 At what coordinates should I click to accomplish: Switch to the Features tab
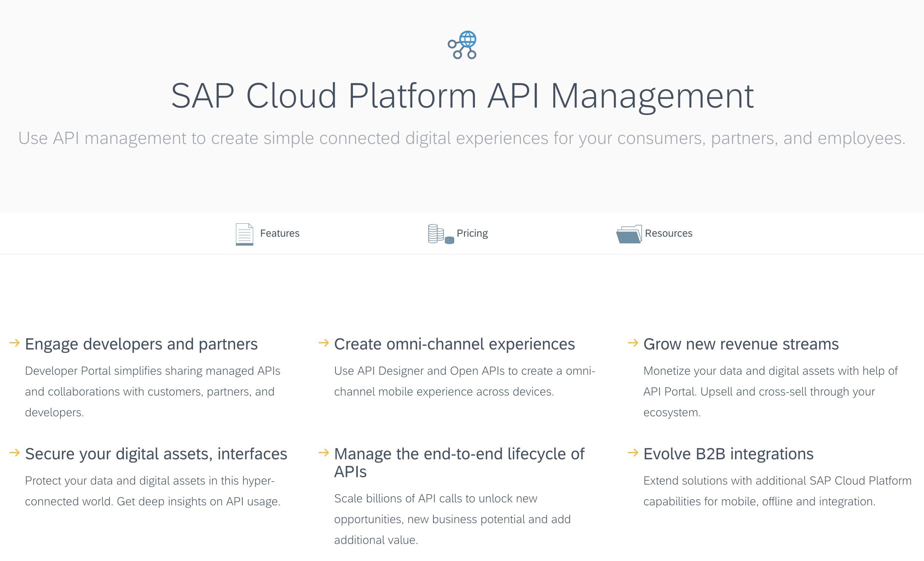280,233
